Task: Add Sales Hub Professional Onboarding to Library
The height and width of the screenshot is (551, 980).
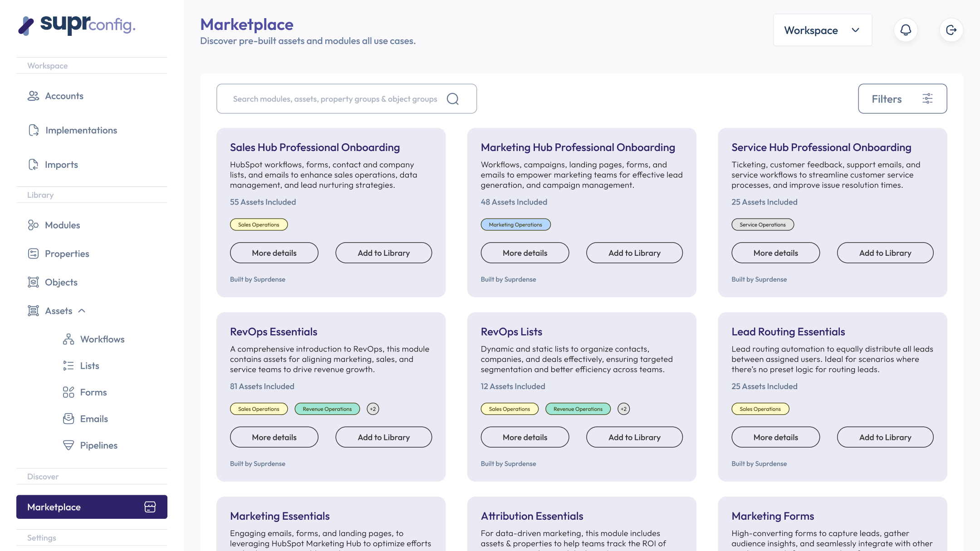Action: (x=383, y=253)
